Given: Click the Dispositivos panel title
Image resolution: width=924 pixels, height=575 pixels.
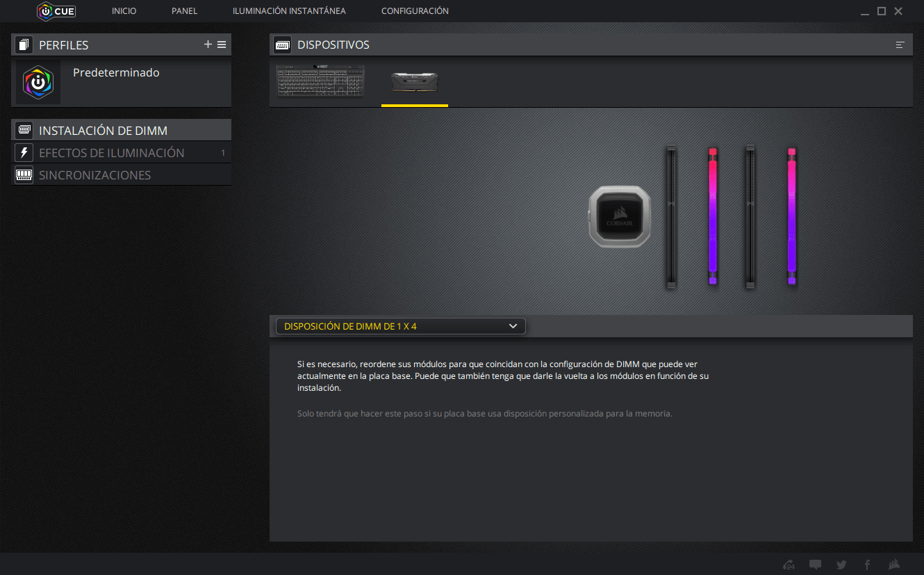Looking at the screenshot, I should click(333, 45).
